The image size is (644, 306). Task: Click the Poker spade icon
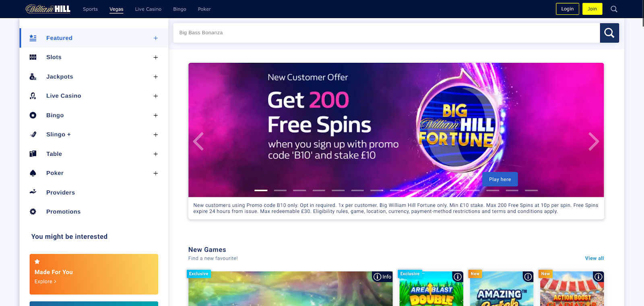click(33, 173)
